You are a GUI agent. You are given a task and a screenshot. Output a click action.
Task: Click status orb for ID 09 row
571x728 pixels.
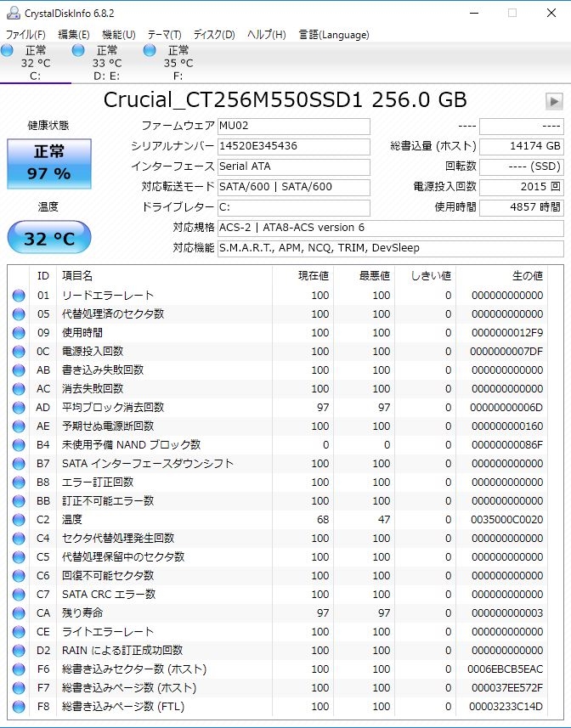pos(19,333)
